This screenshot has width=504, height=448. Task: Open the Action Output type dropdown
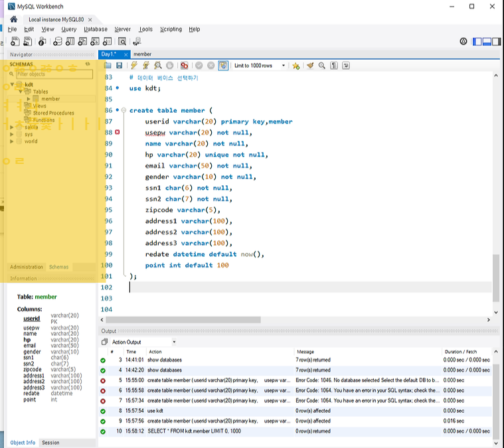174,342
